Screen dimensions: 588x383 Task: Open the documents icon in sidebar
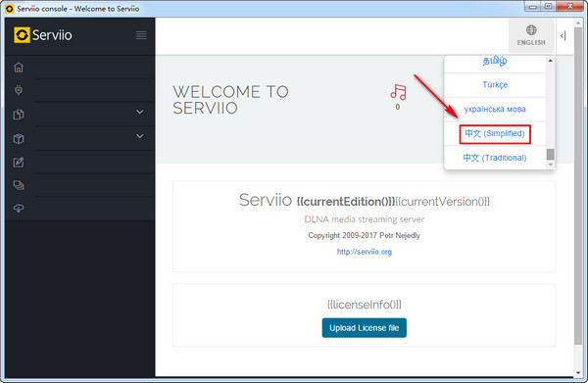[x=19, y=115]
